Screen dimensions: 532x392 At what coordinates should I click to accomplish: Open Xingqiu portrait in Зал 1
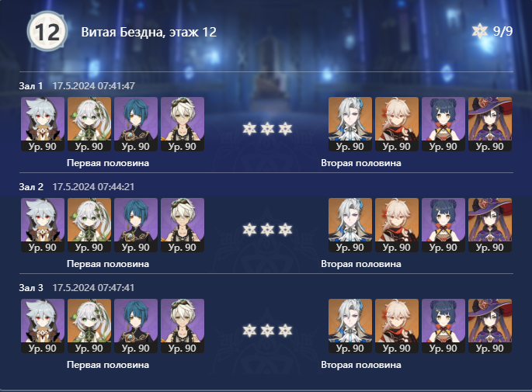(136, 123)
